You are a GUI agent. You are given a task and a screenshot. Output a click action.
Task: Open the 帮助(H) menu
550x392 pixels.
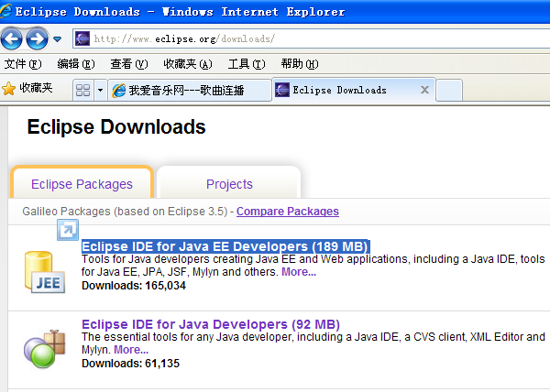point(300,64)
